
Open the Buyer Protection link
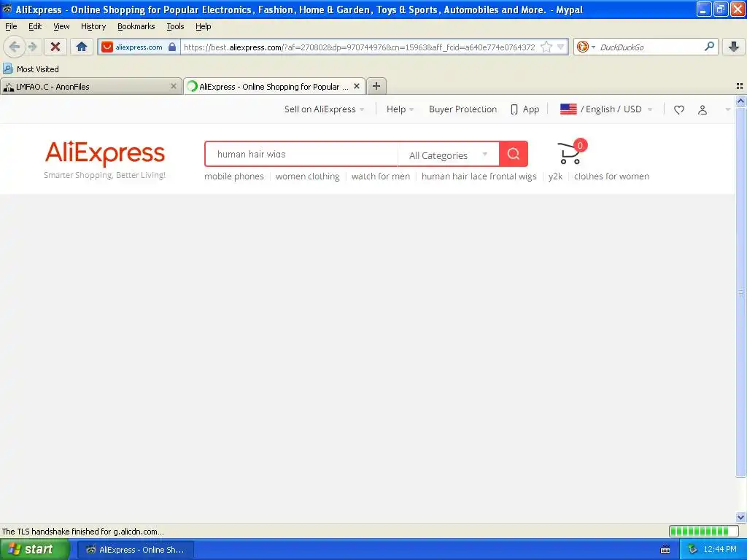(462, 109)
